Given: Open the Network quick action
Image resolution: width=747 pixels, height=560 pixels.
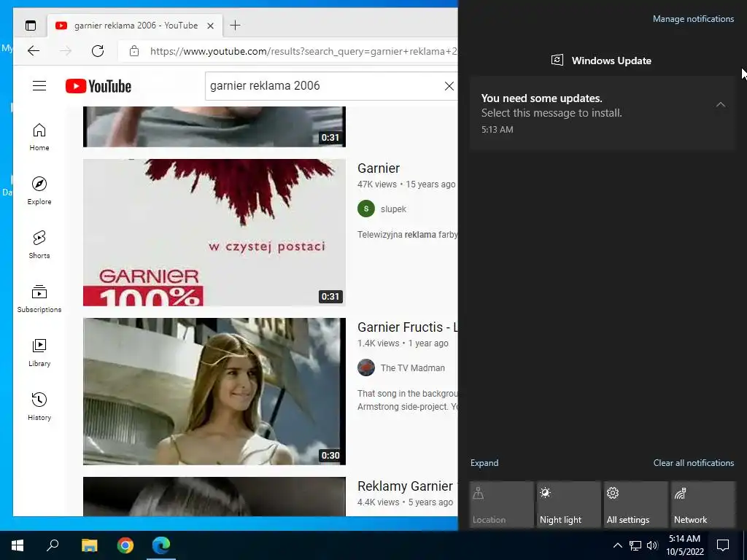Looking at the screenshot, I should tap(703, 505).
